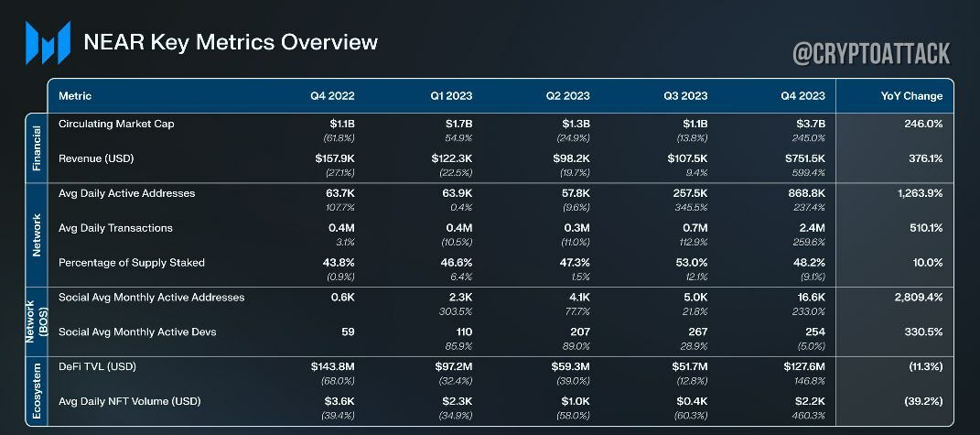The height and width of the screenshot is (435, 980).
Task: Click the Avg Daily Transactions label
Action: click(115, 228)
